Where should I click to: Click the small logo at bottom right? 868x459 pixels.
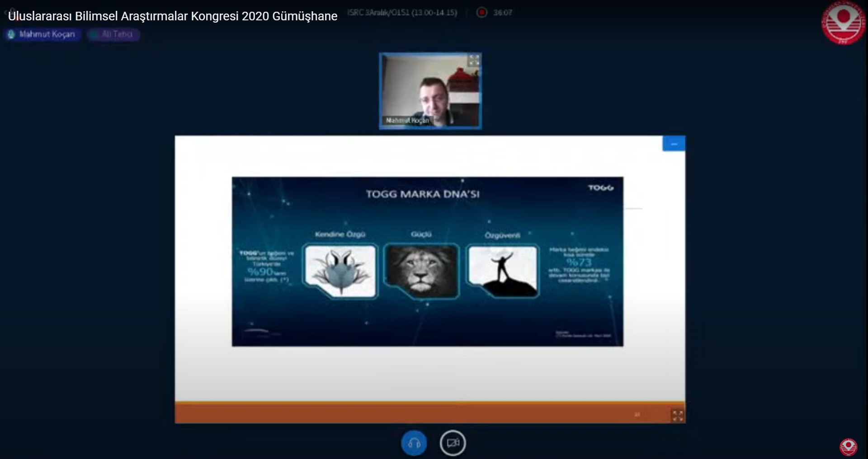point(849,447)
